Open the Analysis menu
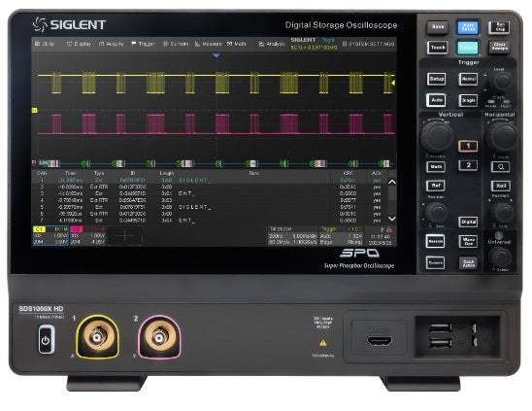The width and height of the screenshot is (532, 411). pos(272,44)
